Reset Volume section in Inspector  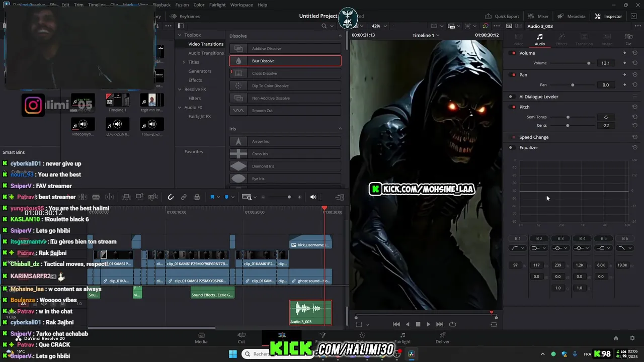pyautogui.click(x=635, y=53)
